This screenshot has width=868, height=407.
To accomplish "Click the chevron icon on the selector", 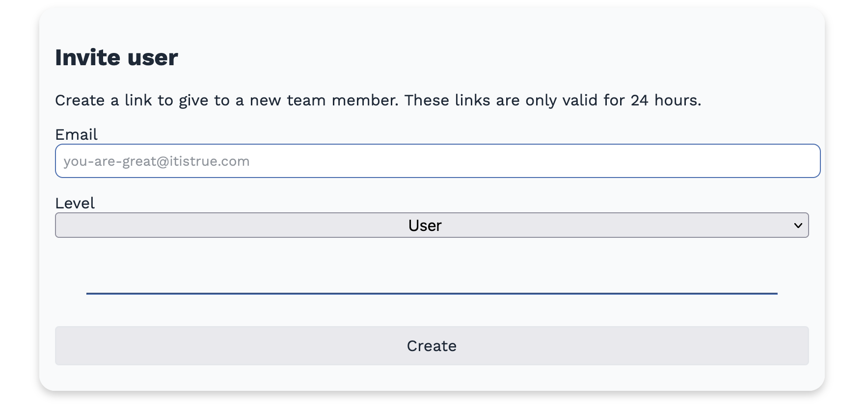I will pyautogui.click(x=799, y=225).
